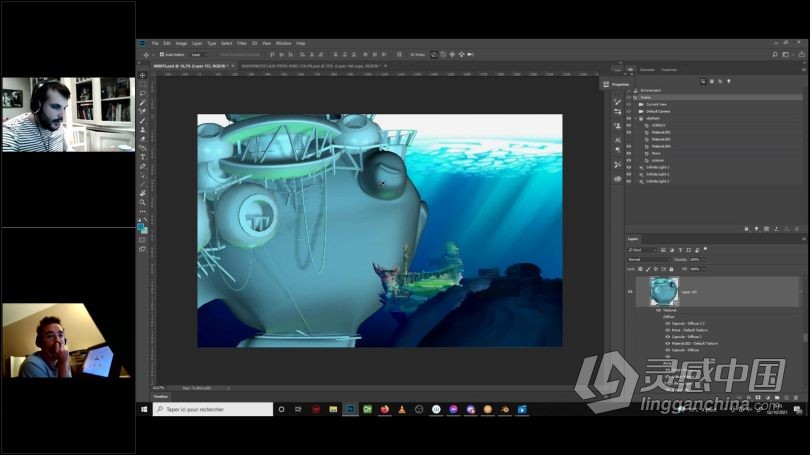Click the Share icon at top right
The height and width of the screenshot is (455, 810).
pyautogui.click(x=802, y=54)
